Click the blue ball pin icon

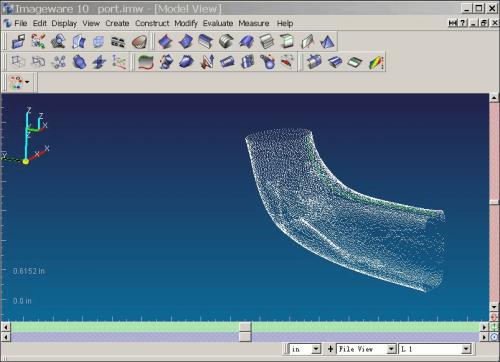coord(268,62)
